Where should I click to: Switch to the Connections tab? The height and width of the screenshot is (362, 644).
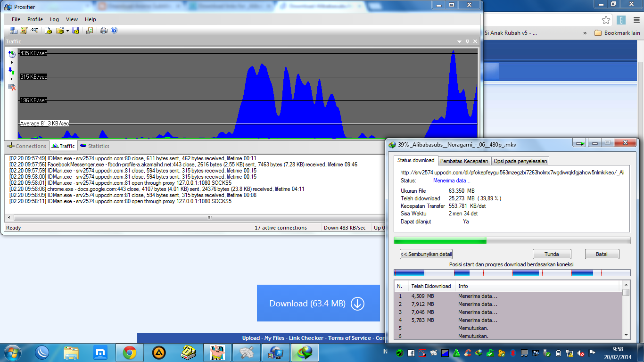pyautogui.click(x=27, y=146)
